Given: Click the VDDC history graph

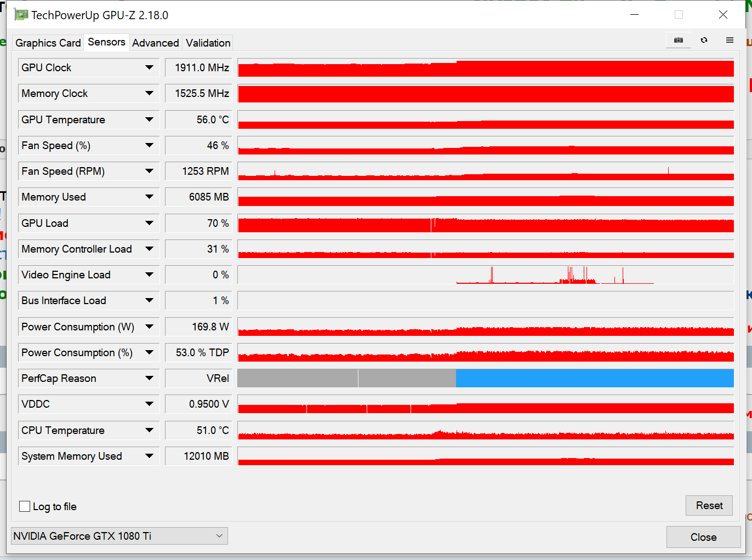Looking at the screenshot, I should [486, 404].
